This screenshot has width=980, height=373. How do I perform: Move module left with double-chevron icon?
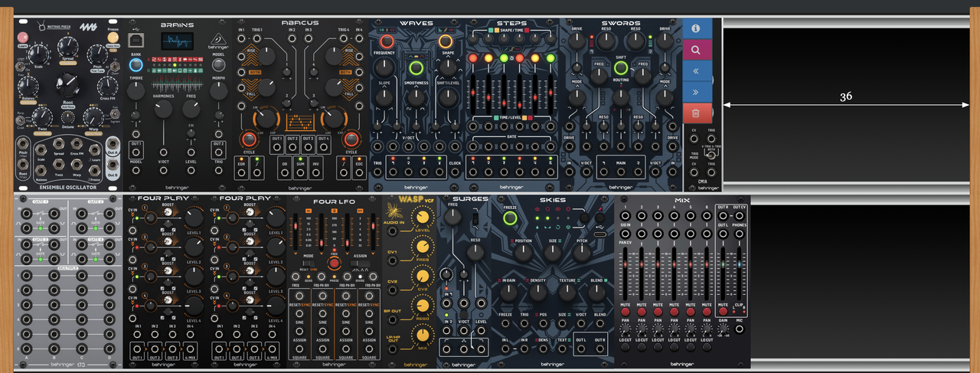click(697, 70)
